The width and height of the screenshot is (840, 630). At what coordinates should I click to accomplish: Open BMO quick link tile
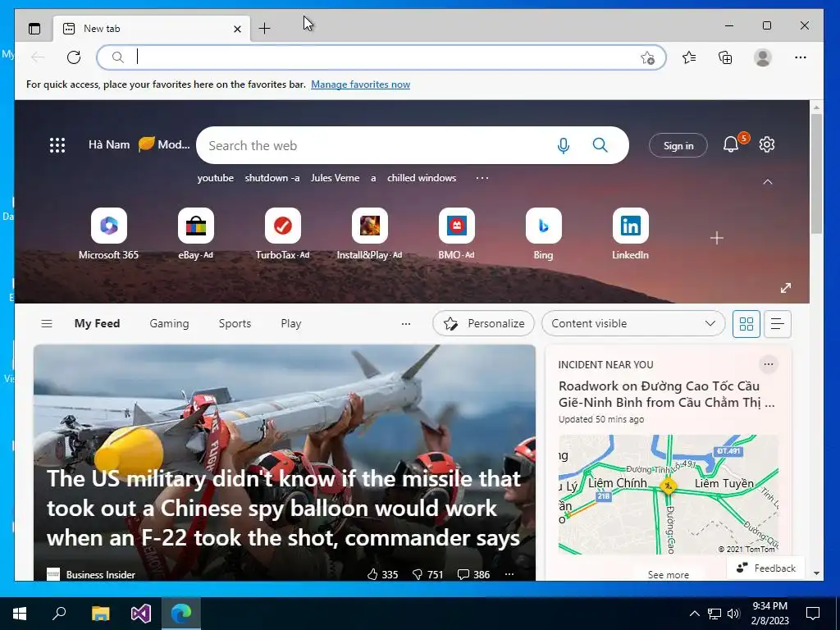tap(456, 234)
